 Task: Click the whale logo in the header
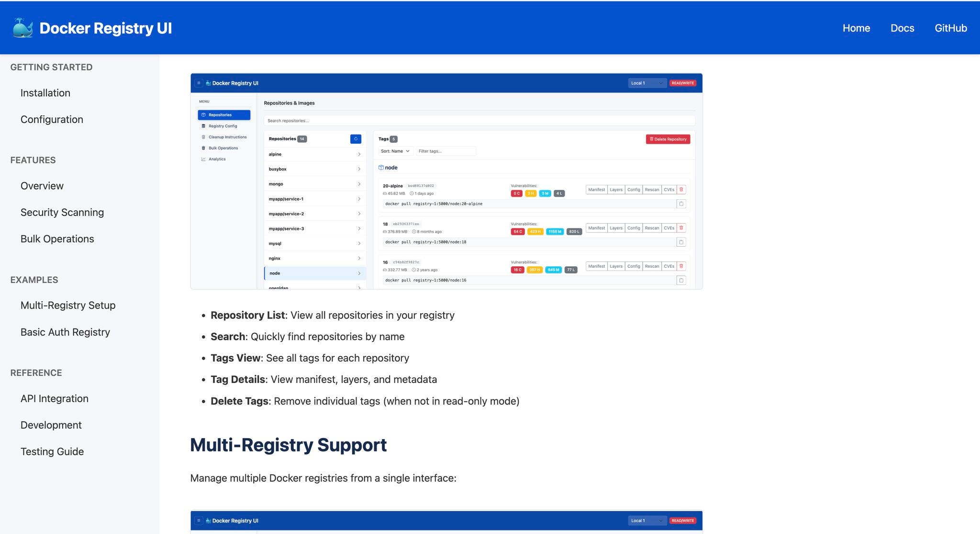(22, 28)
